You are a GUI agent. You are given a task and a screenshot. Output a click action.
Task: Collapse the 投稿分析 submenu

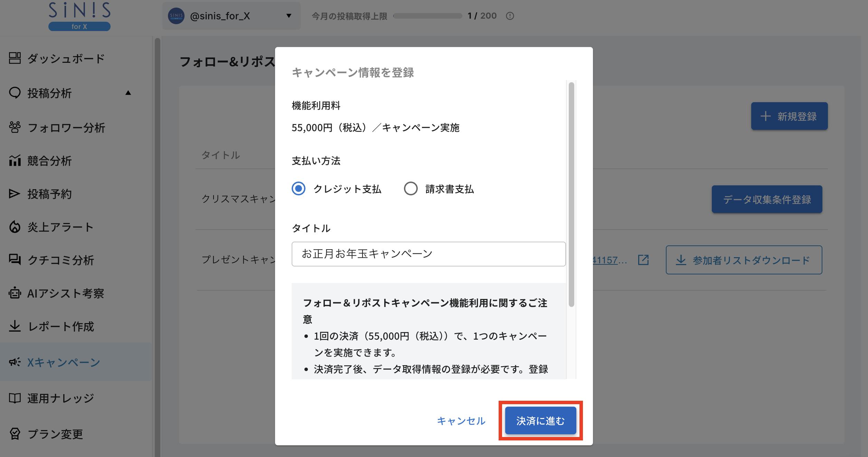[x=128, y=93]
